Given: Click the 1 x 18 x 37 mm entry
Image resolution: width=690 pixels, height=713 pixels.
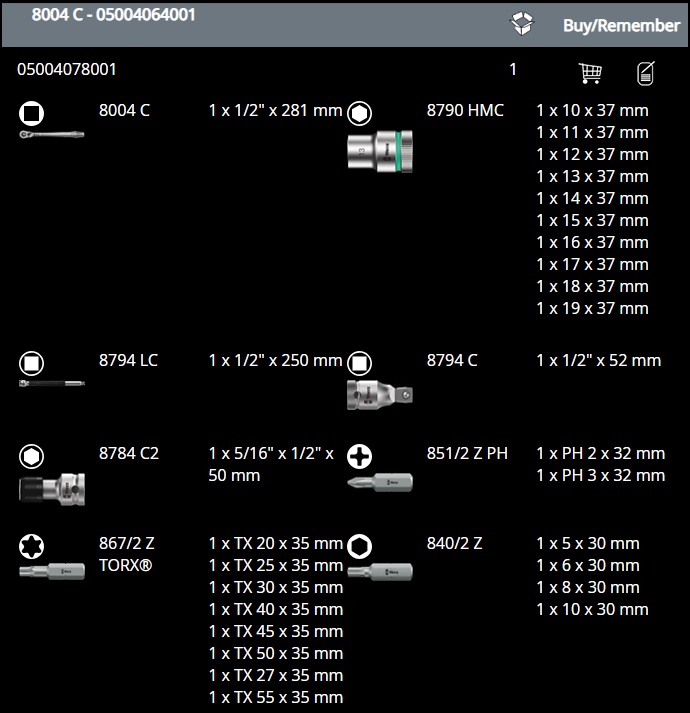Looking at the screenshot, I should [592, 286].
